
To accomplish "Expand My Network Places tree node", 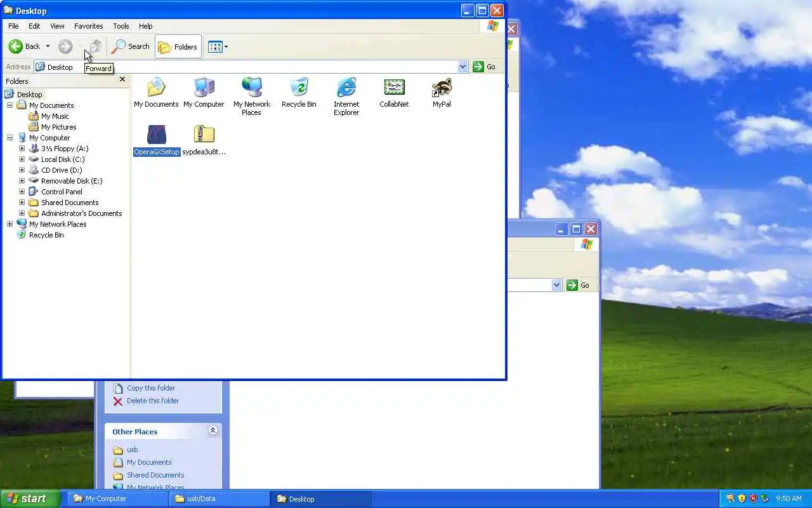I will (10, 224).
